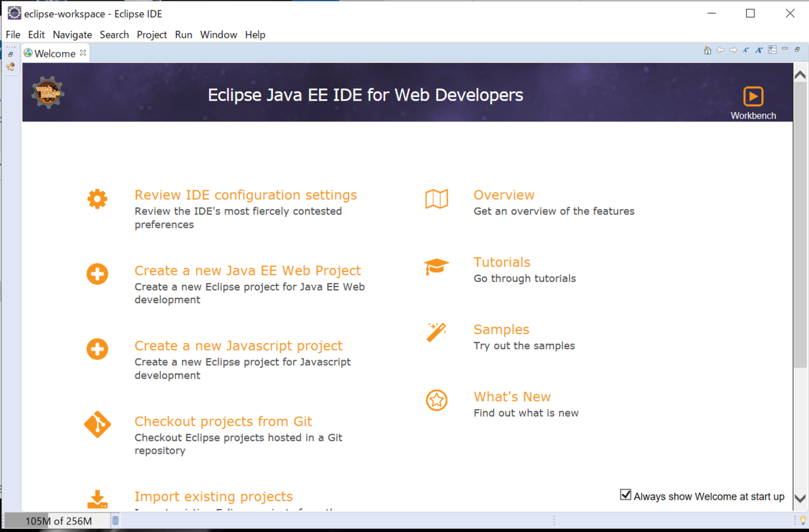
Task: Open Review IDE configuration settings link
Action: [x=245, y=195]
